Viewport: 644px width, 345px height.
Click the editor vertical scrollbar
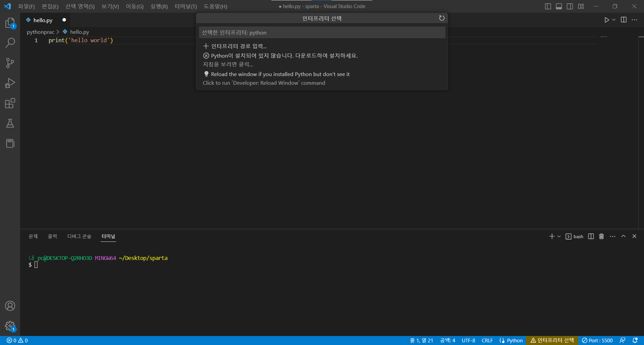641,133
